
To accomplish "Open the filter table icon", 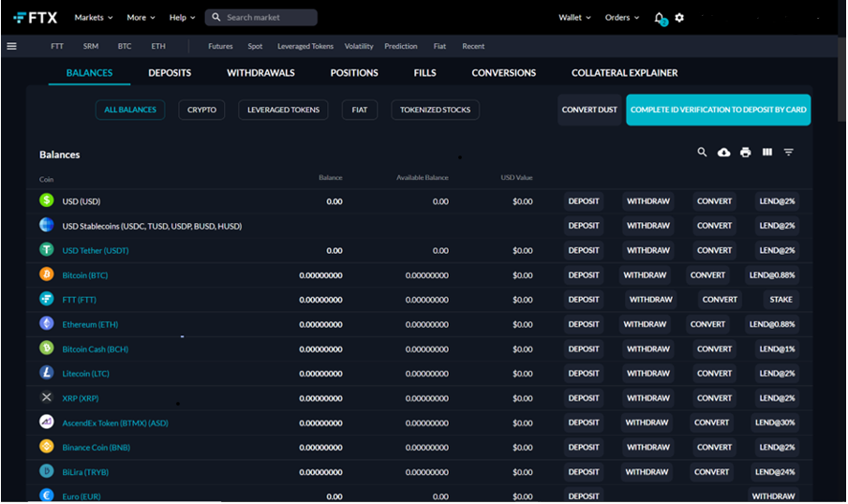I will [788, 152].
